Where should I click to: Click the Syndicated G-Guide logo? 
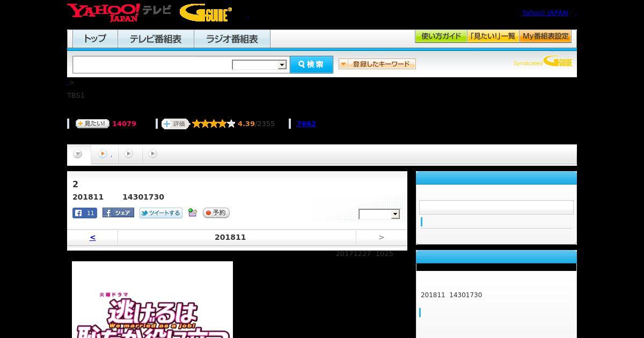543,61
